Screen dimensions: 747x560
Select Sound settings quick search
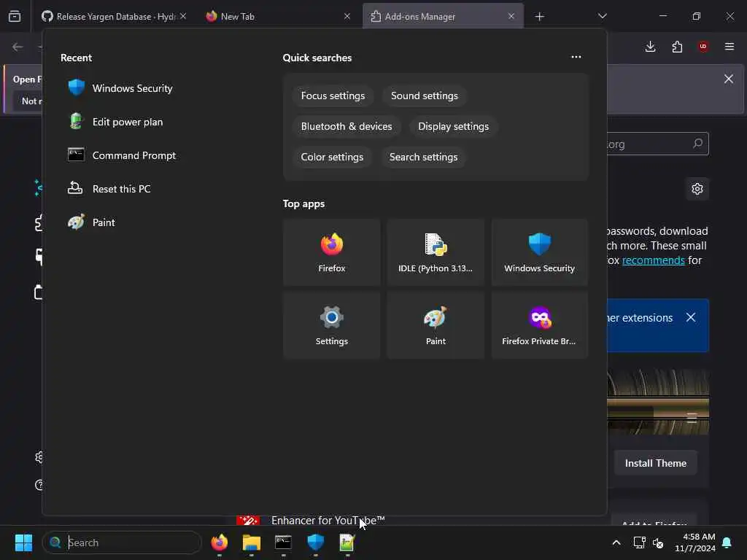click(425, 96)
